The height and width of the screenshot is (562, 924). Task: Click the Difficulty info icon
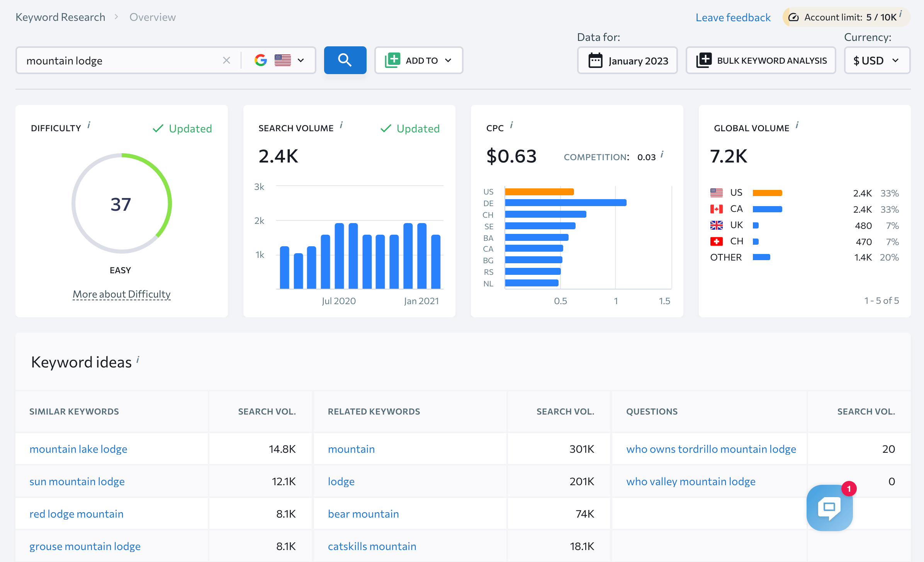89,125
